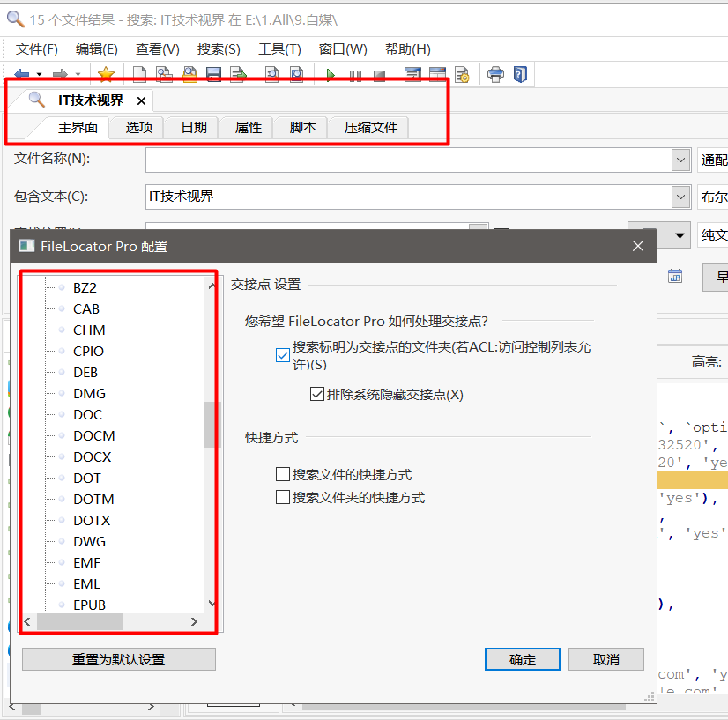Stop the search with the stop icon
The width and height of the screenshot is (728, 720).
[379, 75]
